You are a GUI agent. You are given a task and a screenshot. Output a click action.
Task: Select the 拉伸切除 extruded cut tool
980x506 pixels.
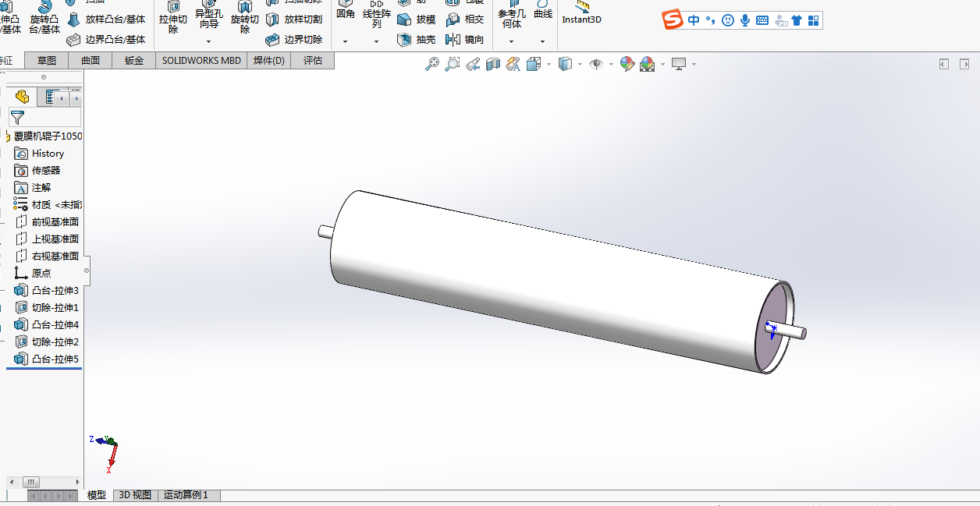coord(173,17)
